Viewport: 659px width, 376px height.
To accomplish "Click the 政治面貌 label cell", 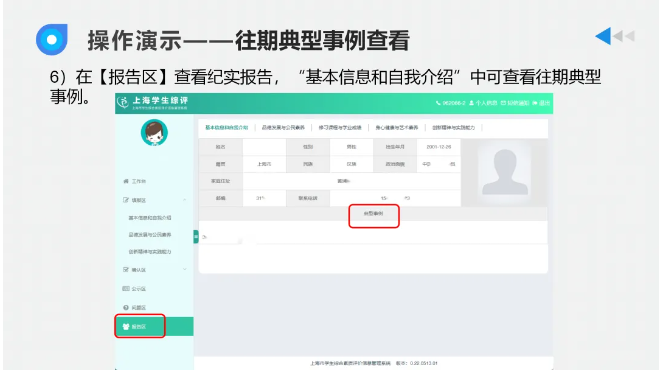I will 395,164.
